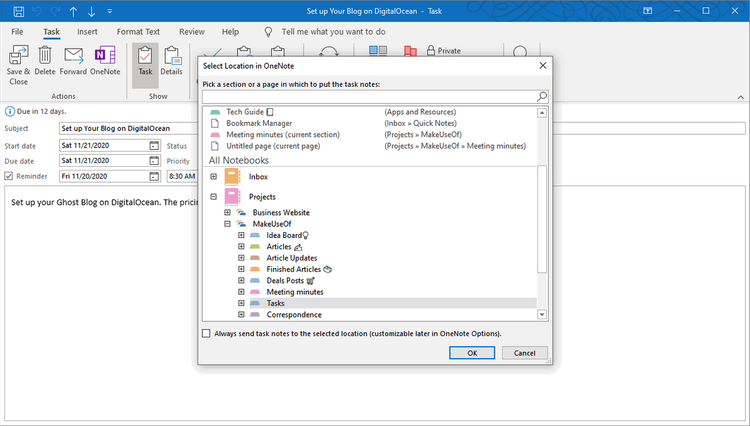Open the Reminder date calendar picker
The width and height of the screenshot is (750, 426).
[x=154, y=176]
